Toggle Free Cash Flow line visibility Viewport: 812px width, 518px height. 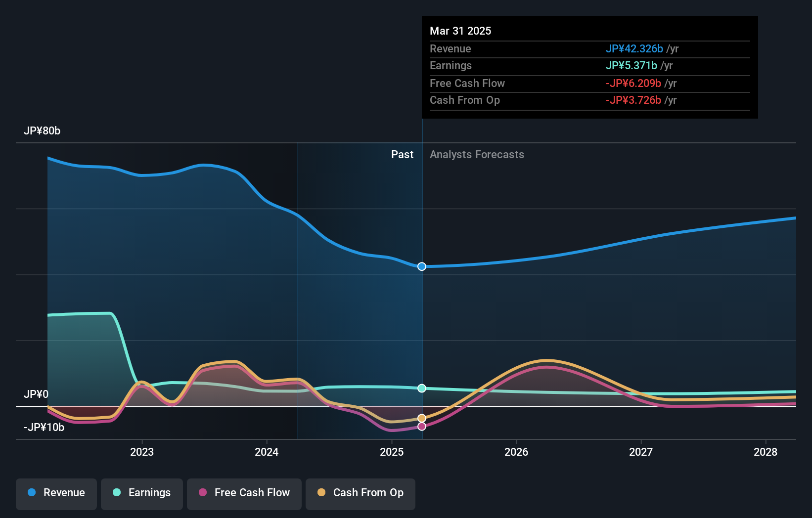tap(244, 493)
